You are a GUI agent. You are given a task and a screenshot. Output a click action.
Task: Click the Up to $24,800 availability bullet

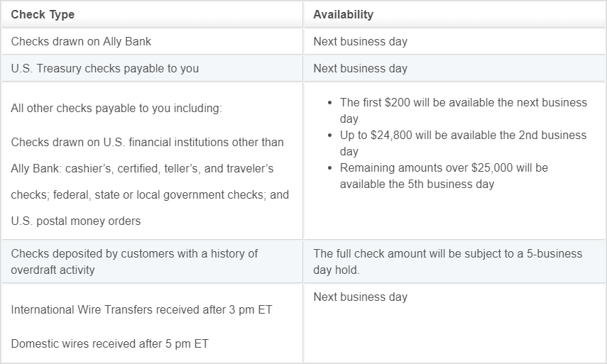[x=463, y=143]
